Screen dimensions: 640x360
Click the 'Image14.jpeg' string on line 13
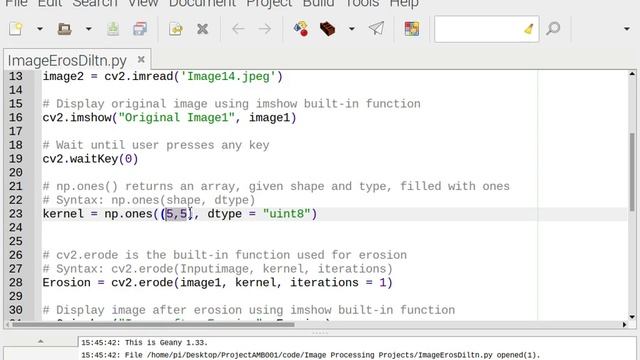(x=228, y=77)
